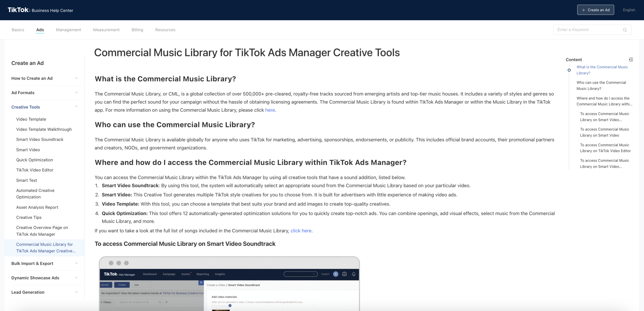Open the English language selector
The height and width of the screenshot is (311, 644).
629,10
